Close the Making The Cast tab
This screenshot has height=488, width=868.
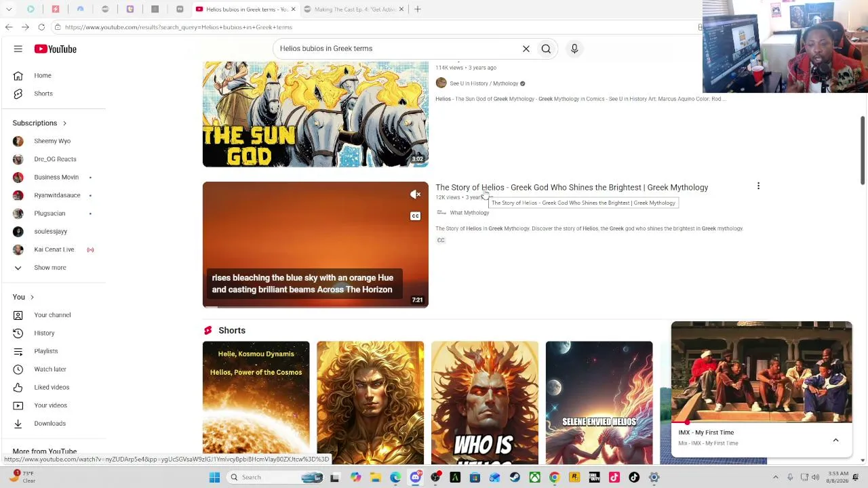401,9
